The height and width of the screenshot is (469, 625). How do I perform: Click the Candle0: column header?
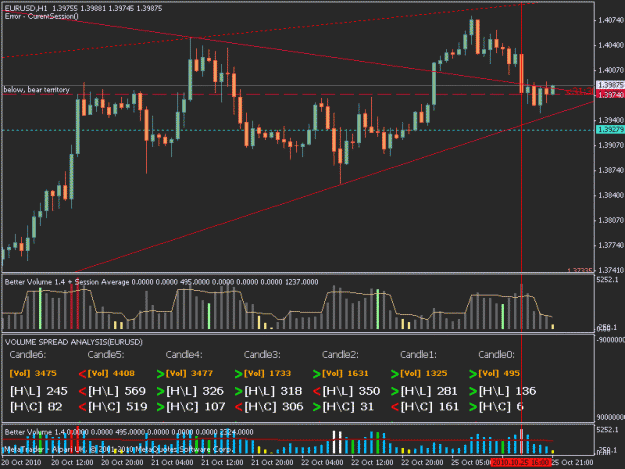click(x=497, y=355)
